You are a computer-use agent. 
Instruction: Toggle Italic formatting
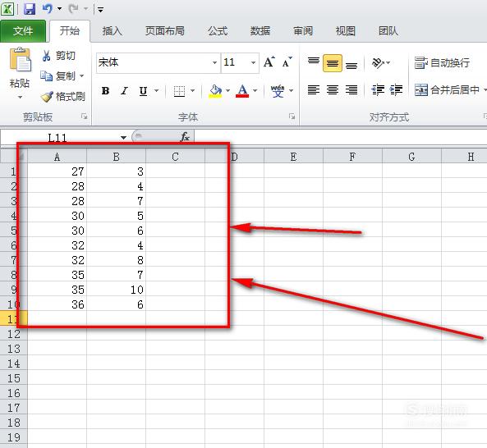(124, 91)
